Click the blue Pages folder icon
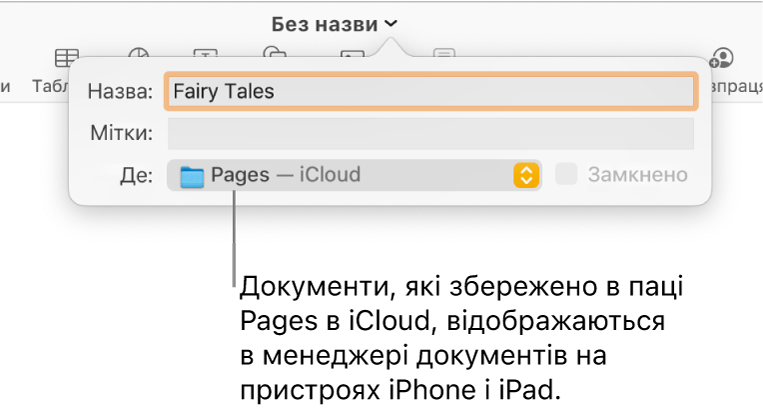 (x=191, y=176)
